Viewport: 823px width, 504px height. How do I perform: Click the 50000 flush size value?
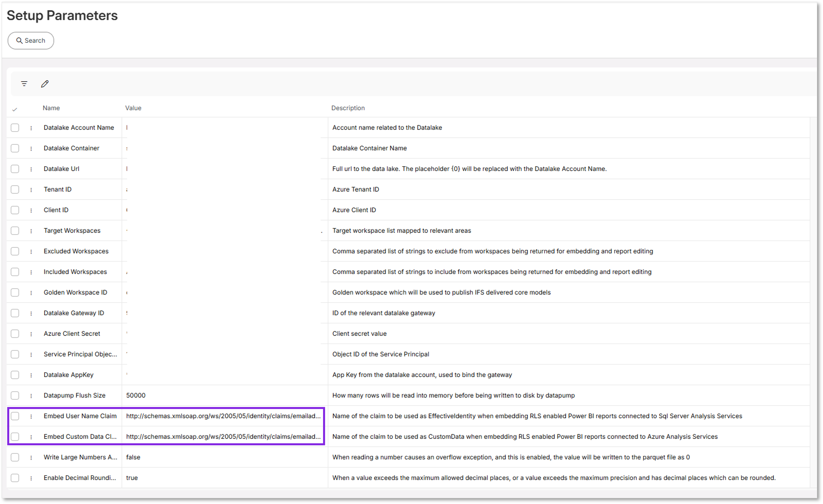coord(136,396)
